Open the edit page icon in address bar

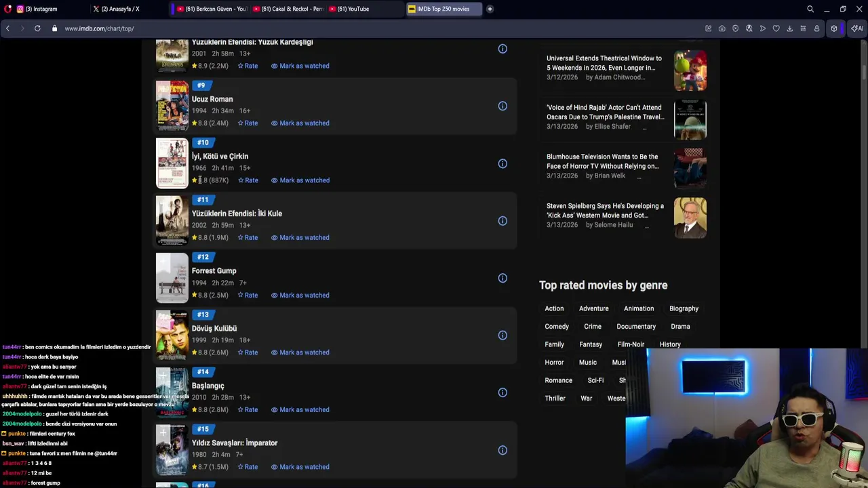pyautogui.click(x=708, y=28)
